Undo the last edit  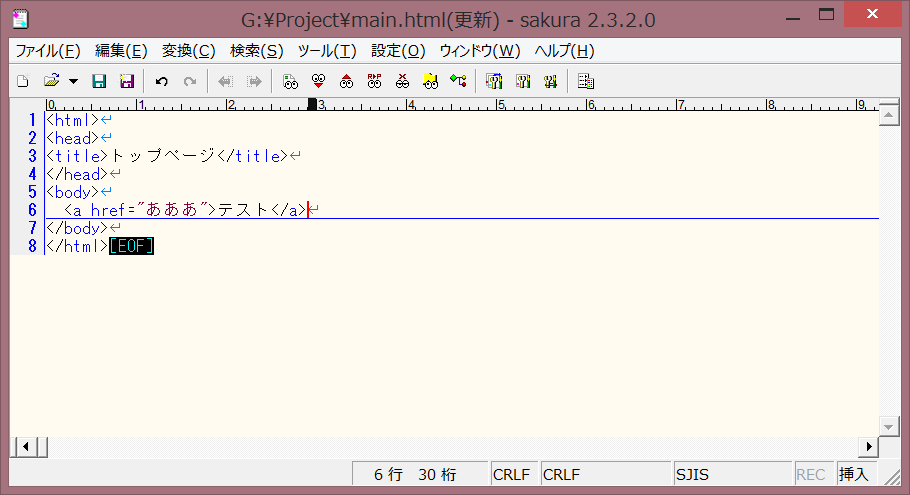pyautogui.click(x=162, y=81)
